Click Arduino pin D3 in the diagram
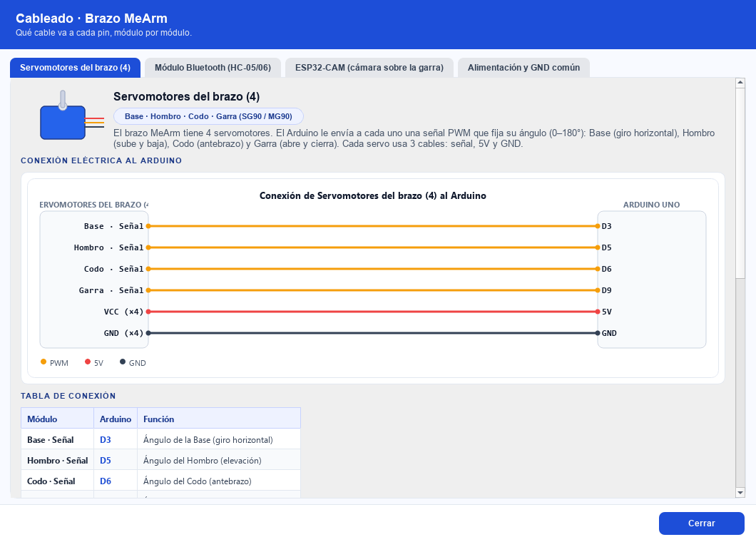 (x=606, y=226)
